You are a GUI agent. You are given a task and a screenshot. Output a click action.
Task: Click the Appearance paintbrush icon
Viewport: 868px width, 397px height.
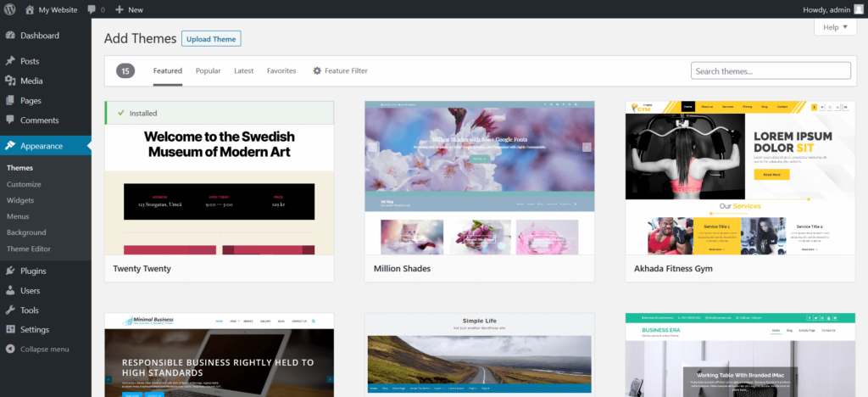pyautogui.click(x=10, y=146)
